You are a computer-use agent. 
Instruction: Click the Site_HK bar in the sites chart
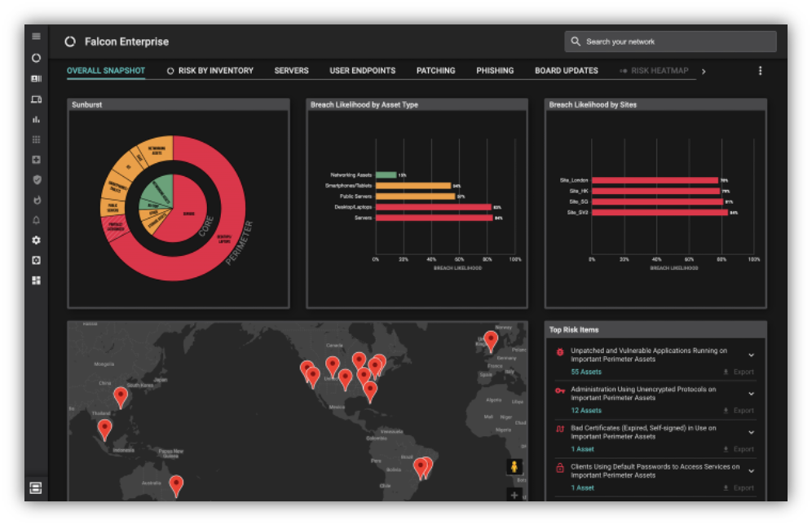[x=656, y=191]
